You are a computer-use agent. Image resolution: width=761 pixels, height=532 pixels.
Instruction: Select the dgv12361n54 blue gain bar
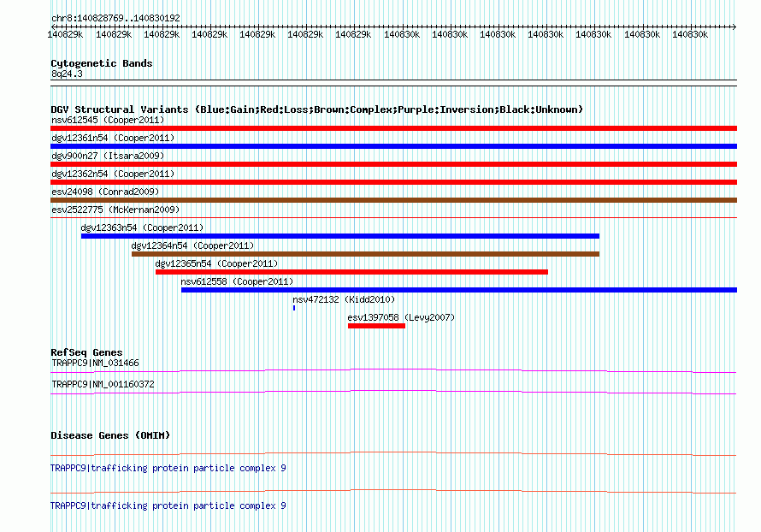tap(393, 146)
